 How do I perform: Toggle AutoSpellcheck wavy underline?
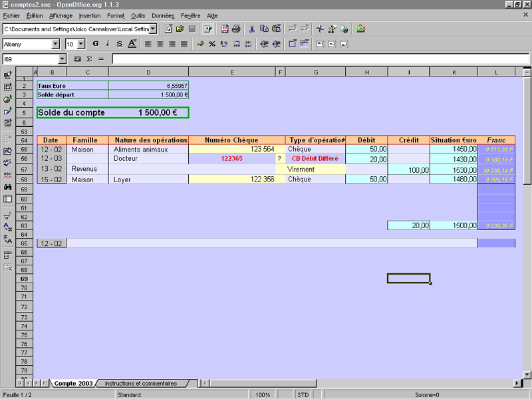[x=8, y=175]
